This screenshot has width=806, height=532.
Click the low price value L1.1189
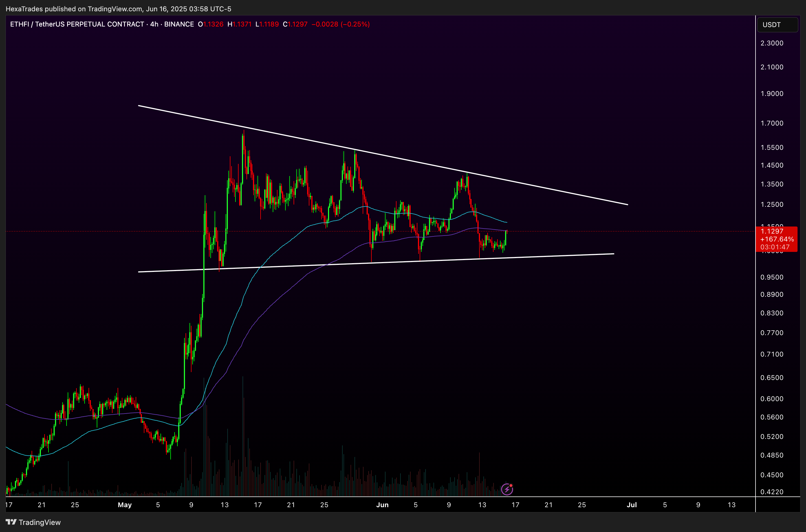point(267,24)
